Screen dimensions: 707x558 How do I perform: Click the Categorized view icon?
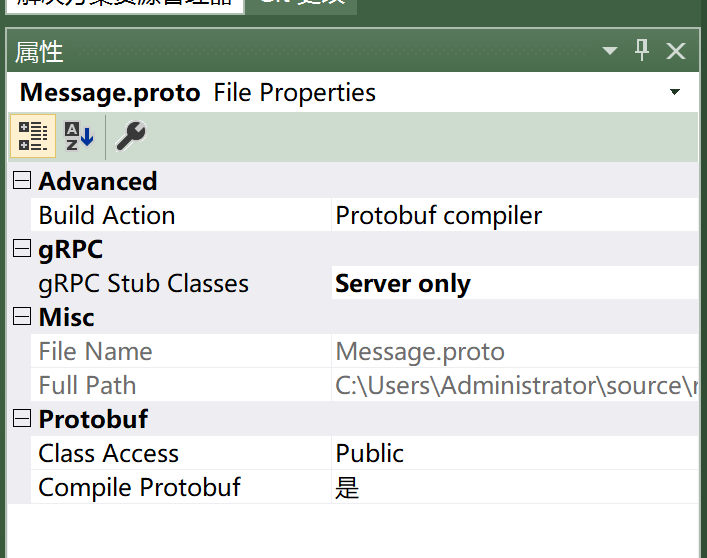pos(33,137)
